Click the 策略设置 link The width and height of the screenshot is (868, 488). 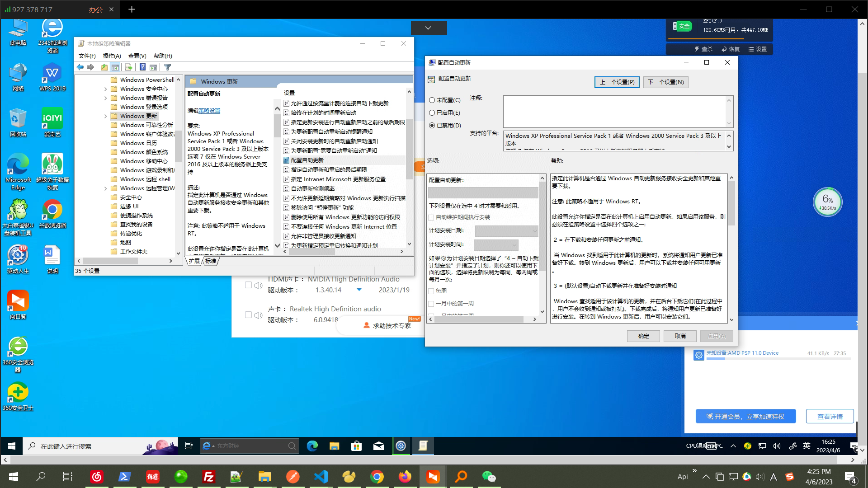pos(209,111)
